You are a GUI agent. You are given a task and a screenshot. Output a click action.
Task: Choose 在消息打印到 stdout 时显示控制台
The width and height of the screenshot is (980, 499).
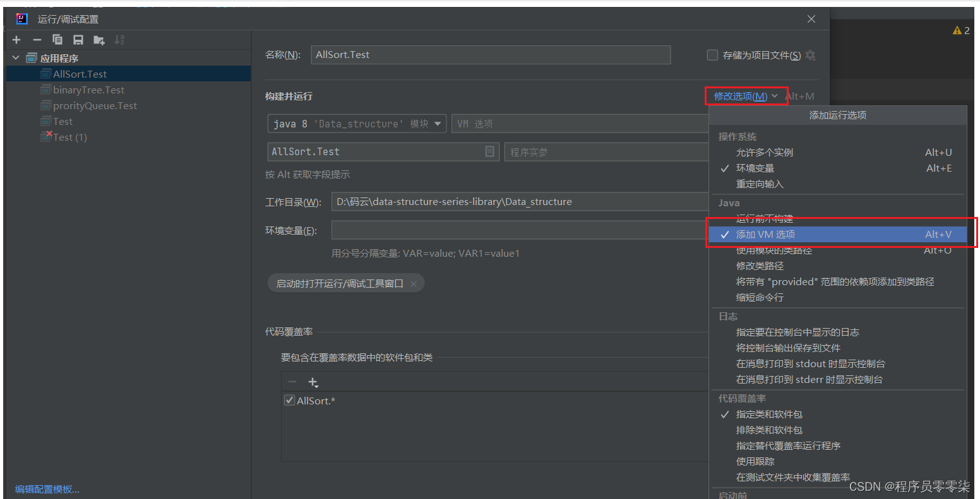point(838,364)
